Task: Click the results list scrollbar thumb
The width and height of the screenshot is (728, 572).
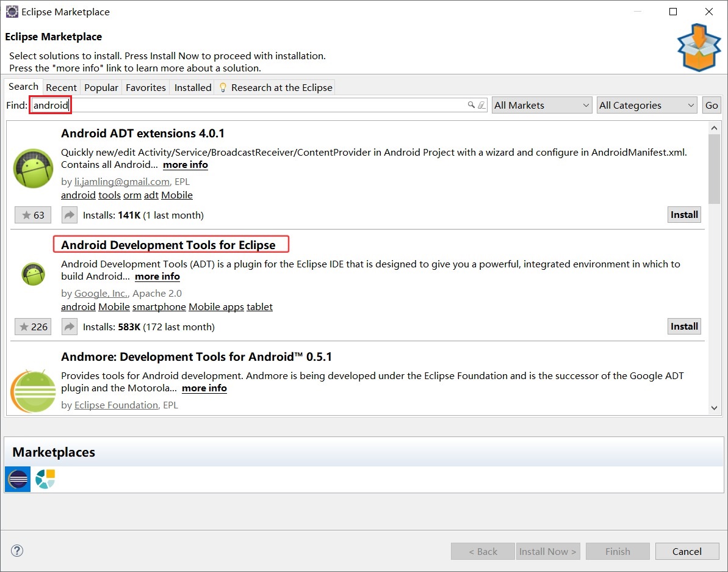Action: coord(714,169)
